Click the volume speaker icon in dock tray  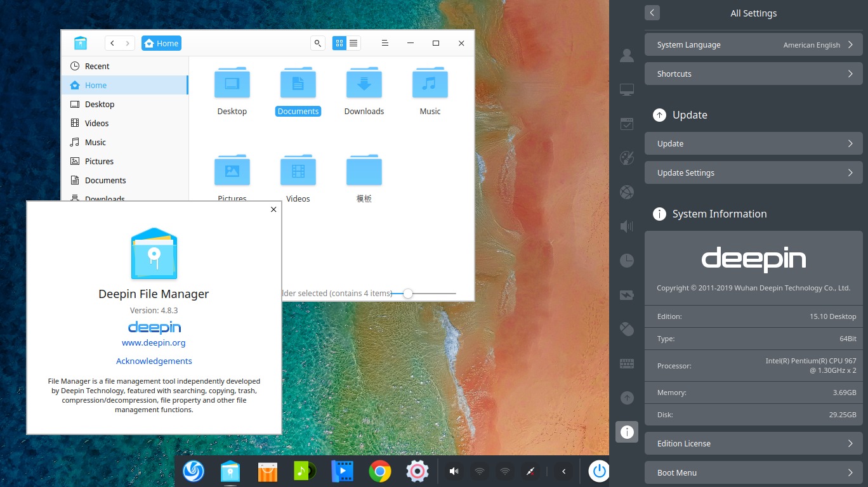[454, 471]
